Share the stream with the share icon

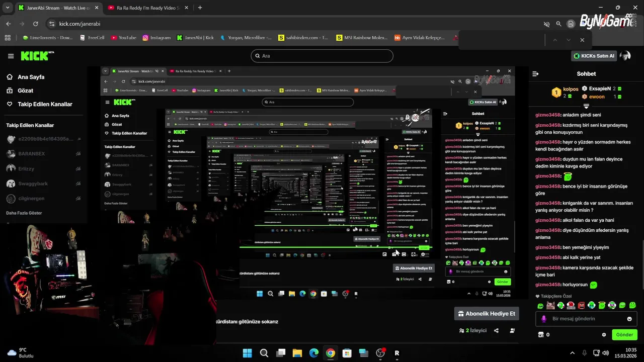click(x=497, y=330)
